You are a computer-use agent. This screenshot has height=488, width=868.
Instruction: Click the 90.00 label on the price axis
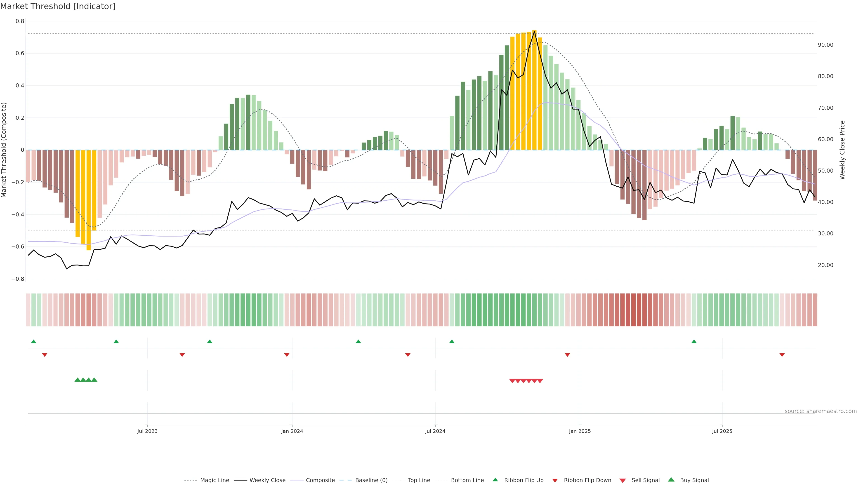[825, 45]
